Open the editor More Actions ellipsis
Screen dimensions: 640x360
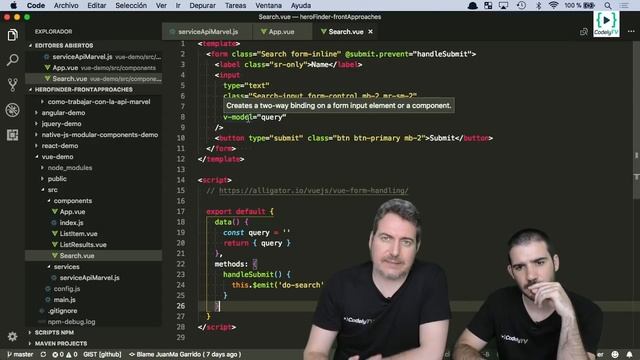click(631, 31)
